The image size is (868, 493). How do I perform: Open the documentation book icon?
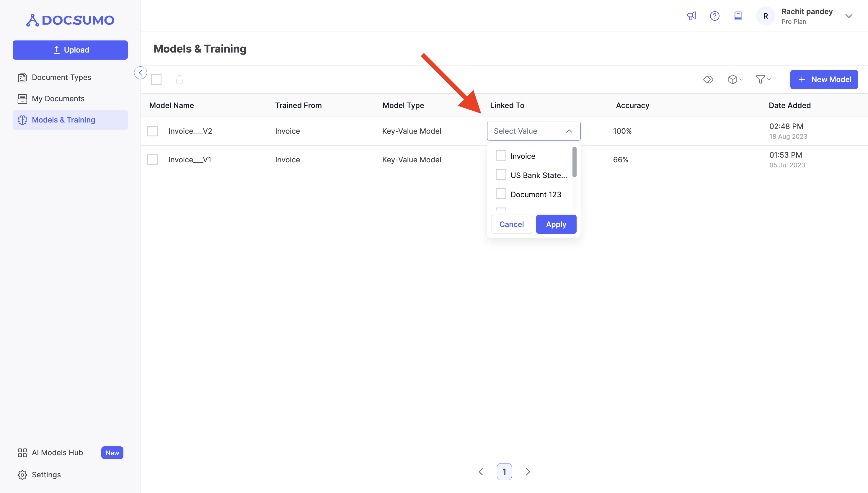tap(738, 16)
